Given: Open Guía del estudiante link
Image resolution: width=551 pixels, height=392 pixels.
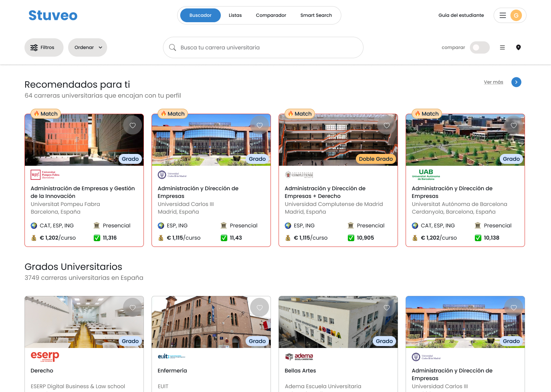Looking at the screenshot, I should pos(461,15).
